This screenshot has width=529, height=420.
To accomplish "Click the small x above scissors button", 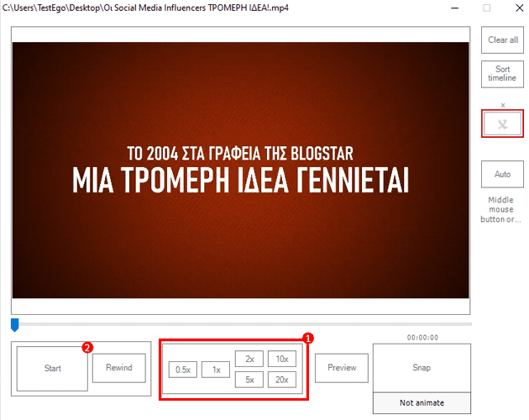I will click(x=503, y=105).
